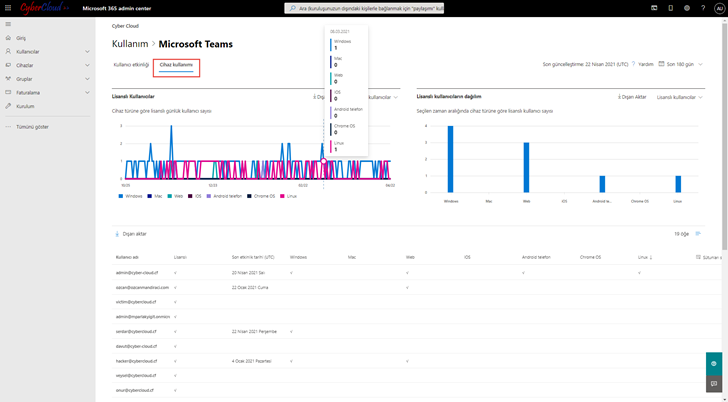Collapse the navigation menu hamburger icon
This screenshot has width=728, height=402.
click(8, 24)
